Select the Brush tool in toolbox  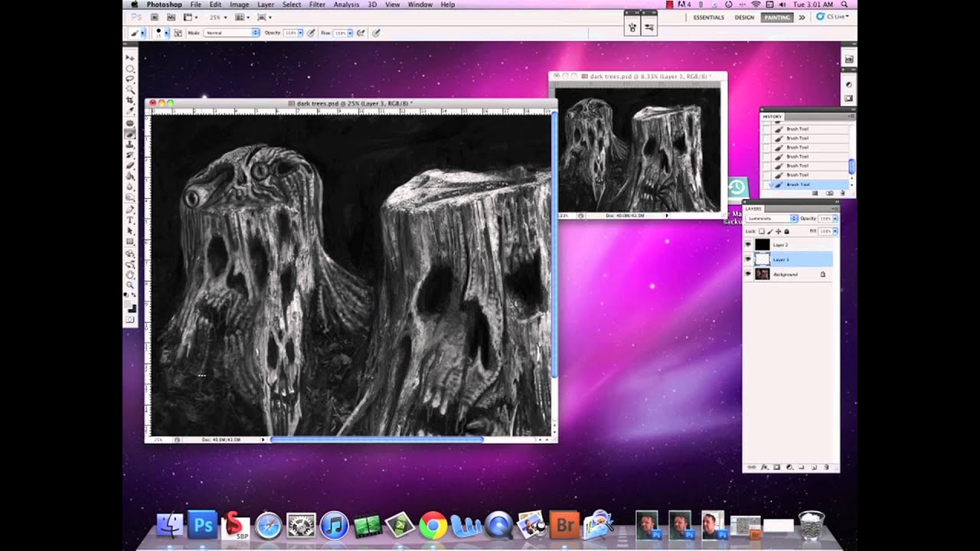(x=130, y=133)
